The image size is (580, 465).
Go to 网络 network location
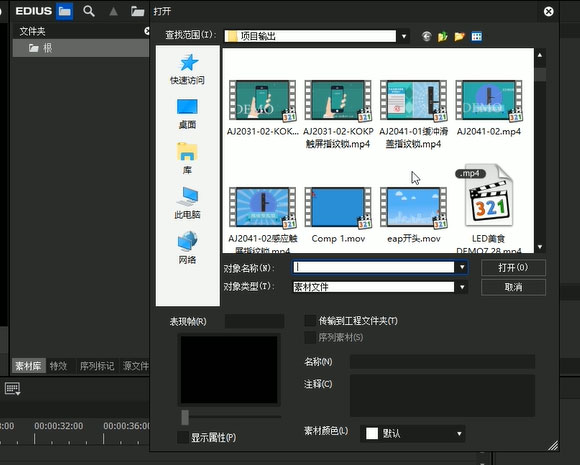tap(188, 248)
